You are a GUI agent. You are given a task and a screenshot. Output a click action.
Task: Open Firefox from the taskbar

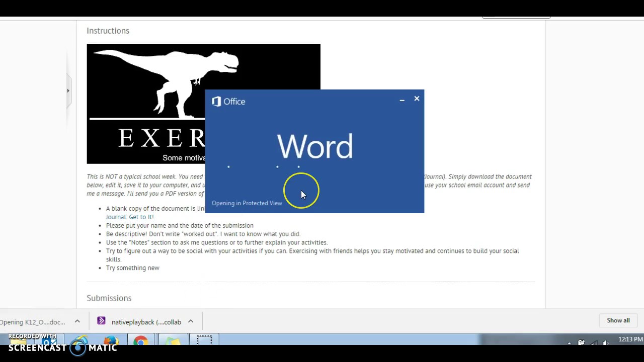tap(110, 341)
